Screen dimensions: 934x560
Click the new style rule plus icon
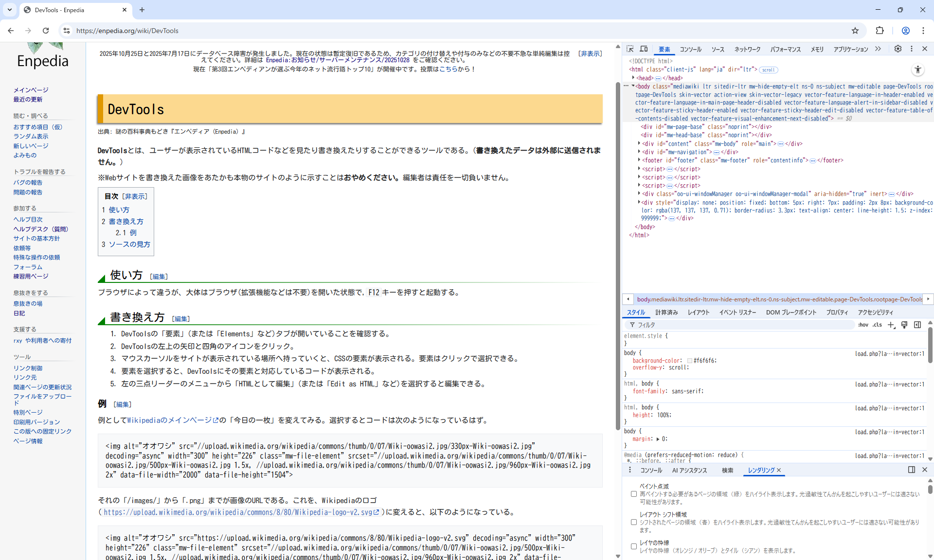click(891, 325)
